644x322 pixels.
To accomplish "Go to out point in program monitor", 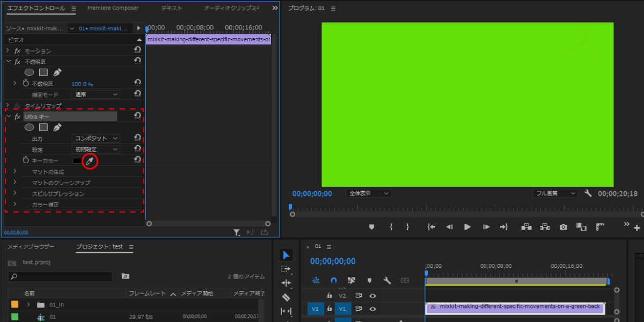I will (x=503, y=227).
